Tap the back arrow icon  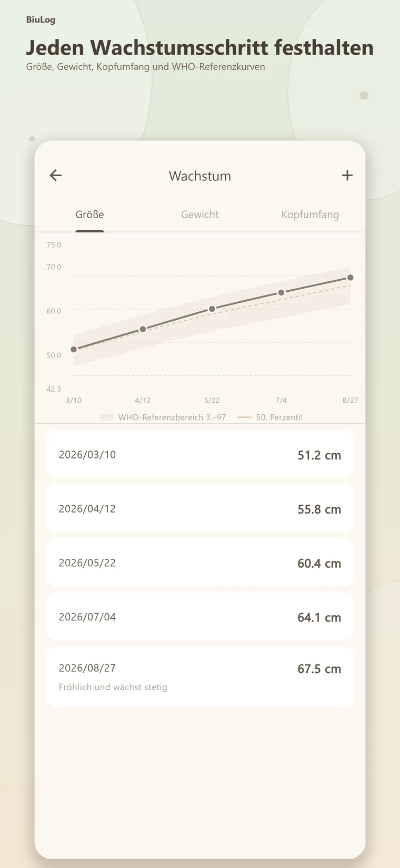point(56,176)
